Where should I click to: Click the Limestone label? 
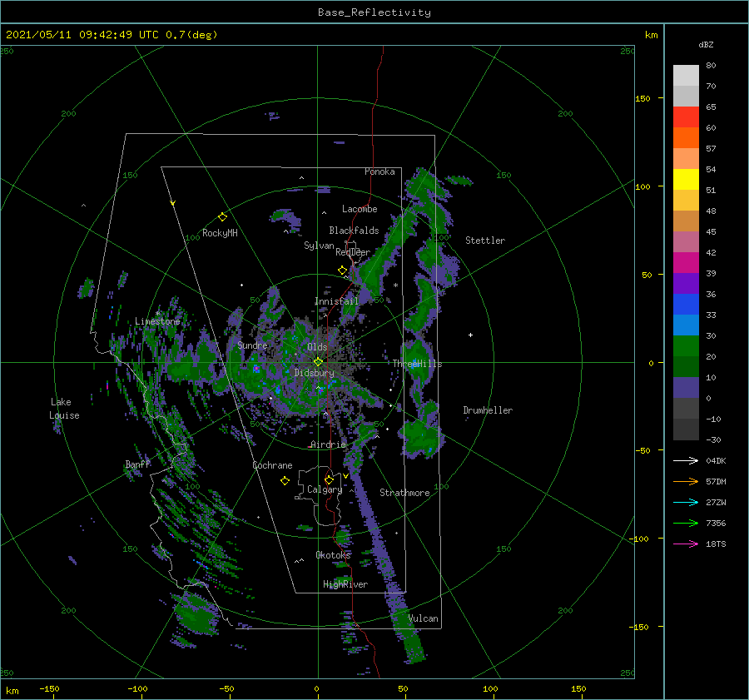click(x=157, y=321)
